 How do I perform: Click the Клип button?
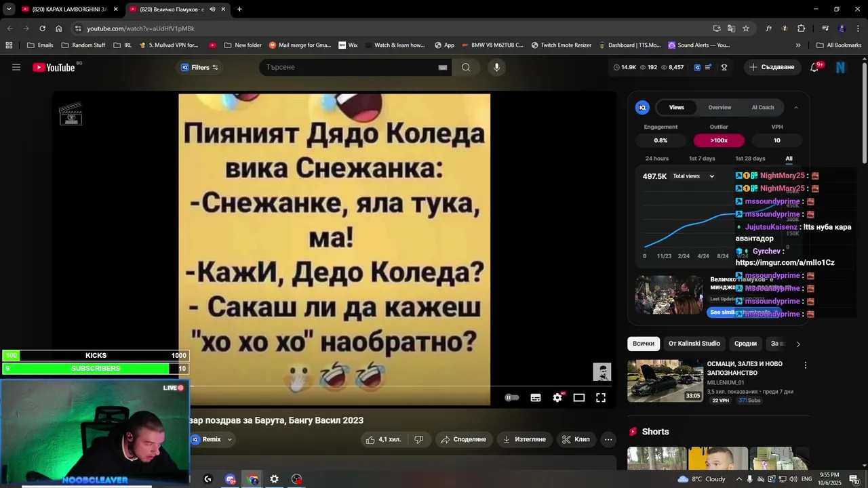576,439
